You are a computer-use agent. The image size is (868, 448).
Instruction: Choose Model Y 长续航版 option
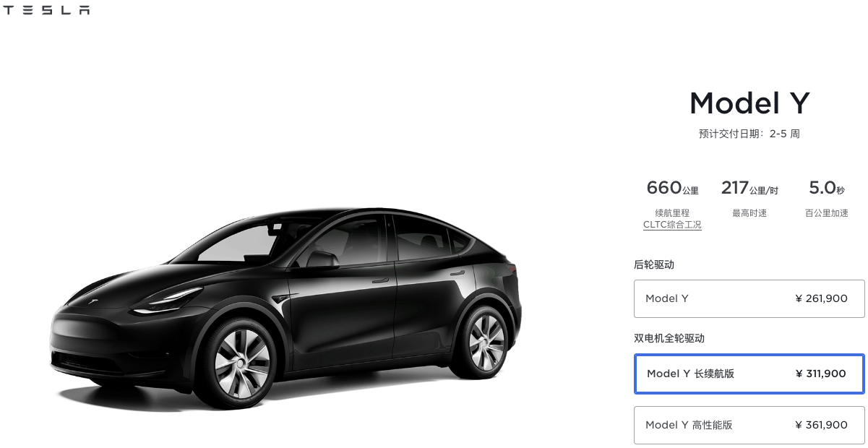[749, 374]
